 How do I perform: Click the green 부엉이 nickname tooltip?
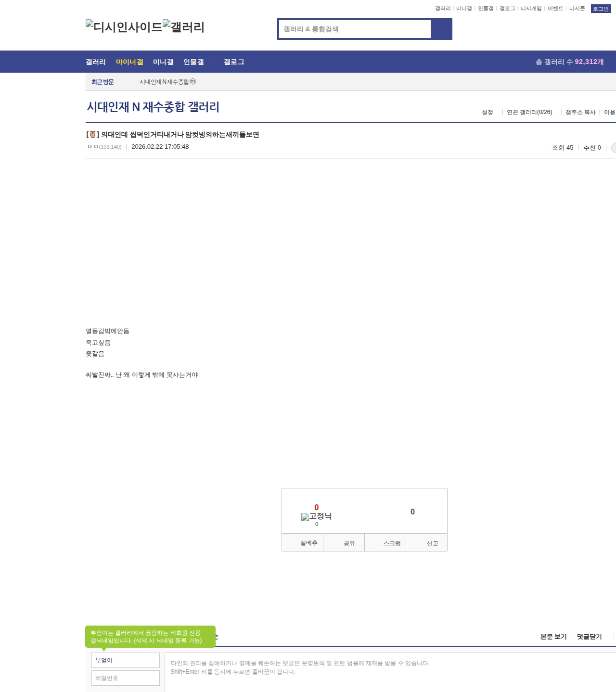click(x=150, y=637)
